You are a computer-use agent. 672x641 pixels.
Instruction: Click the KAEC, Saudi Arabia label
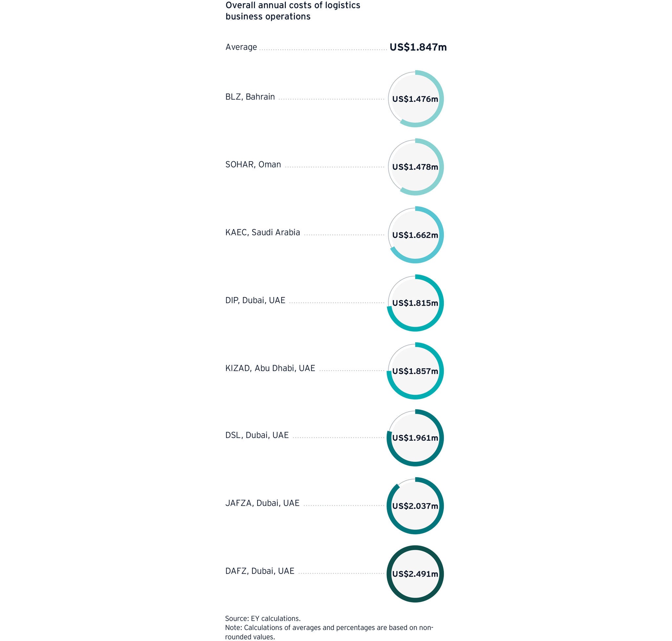(x=262, y=233)
